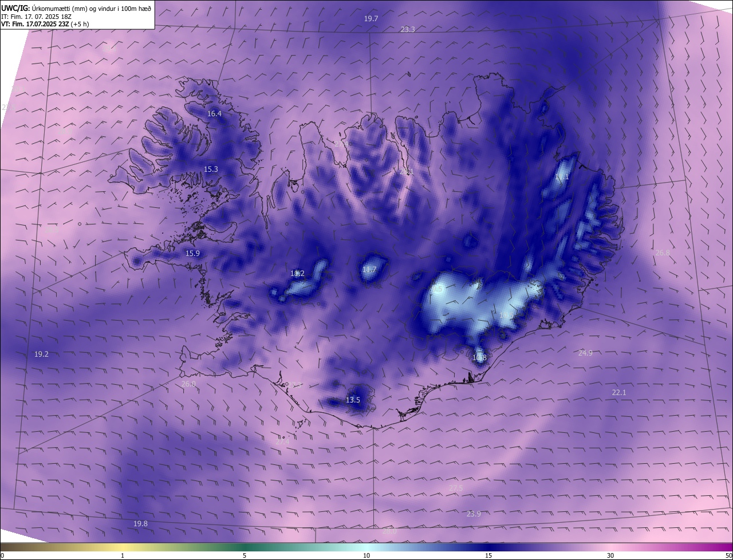Click the 11.2 value label

tap(297, 274)
